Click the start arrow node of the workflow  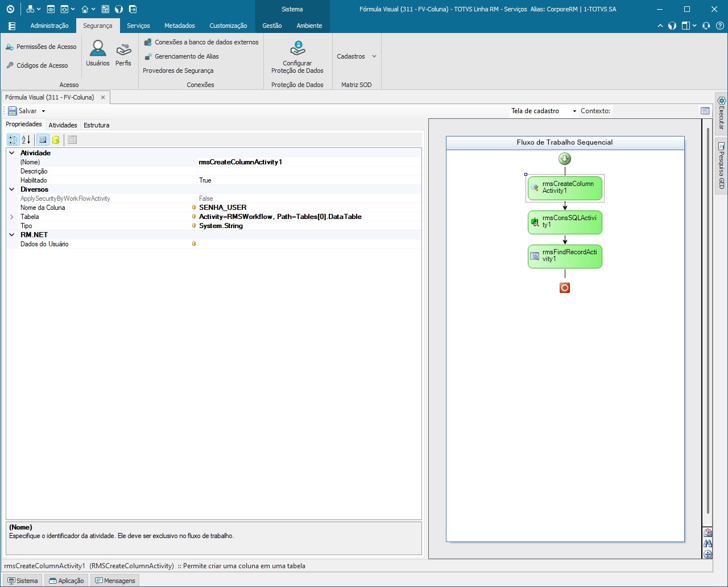565,159
